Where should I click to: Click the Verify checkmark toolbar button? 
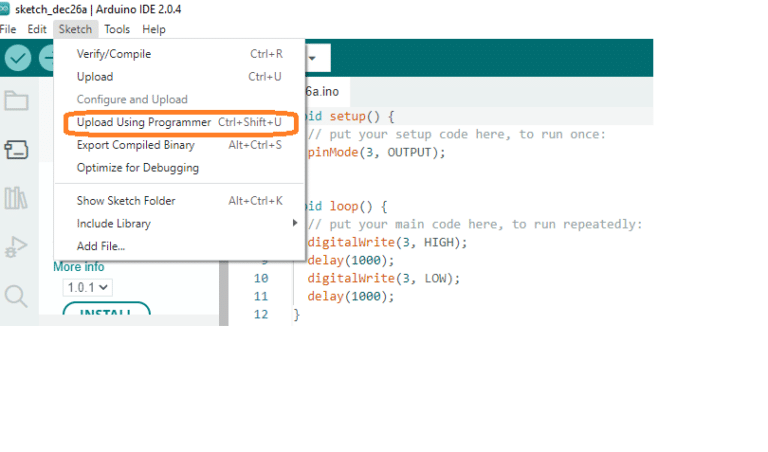pos(18,58)
